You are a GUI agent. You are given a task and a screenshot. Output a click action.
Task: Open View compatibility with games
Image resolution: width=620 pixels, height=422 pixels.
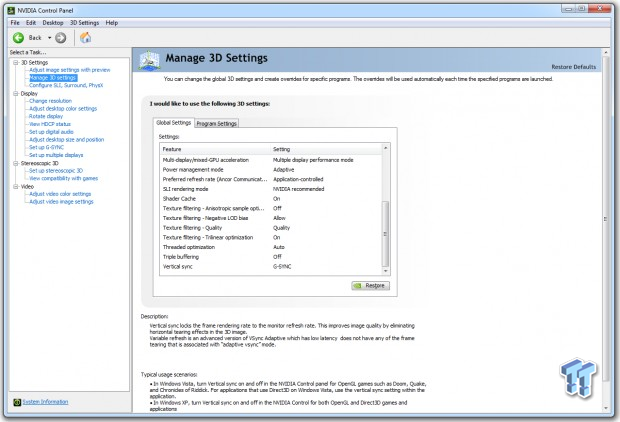[x=63, y=178]
